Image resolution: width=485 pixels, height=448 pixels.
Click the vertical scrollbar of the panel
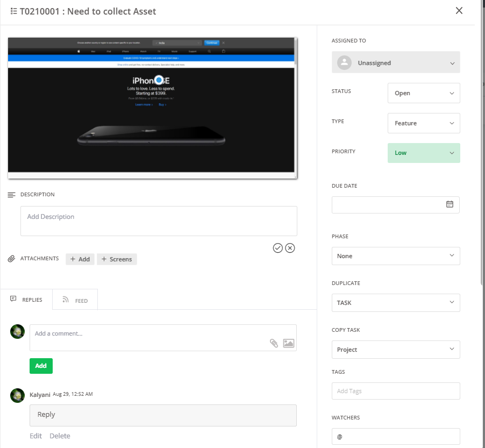tap(482, 143)
